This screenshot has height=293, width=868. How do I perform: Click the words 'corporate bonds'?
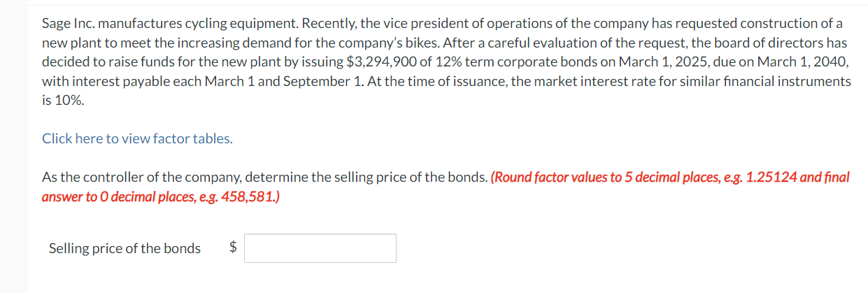click(534, 62)
